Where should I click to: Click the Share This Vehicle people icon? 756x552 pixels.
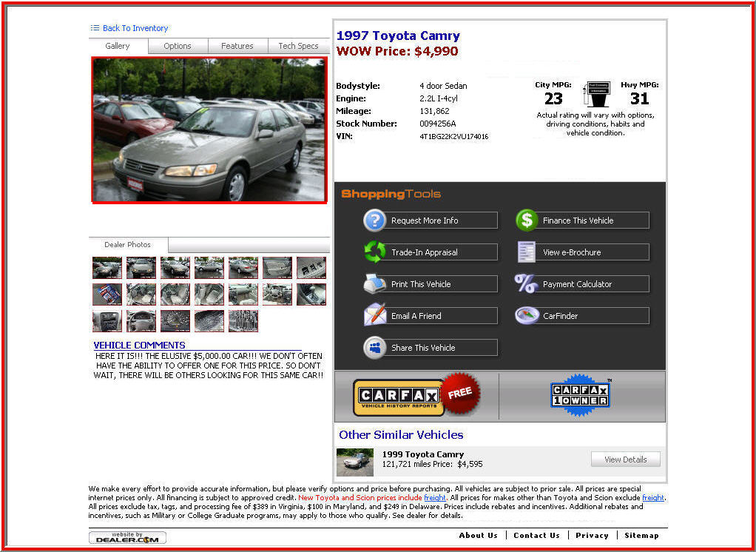(x=374, y=348)
